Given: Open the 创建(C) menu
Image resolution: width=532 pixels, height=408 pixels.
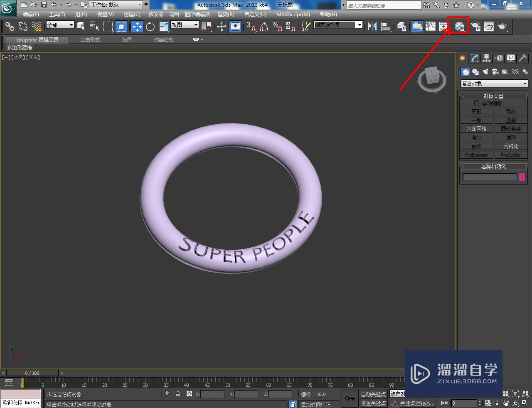Looking at the screenshot, I should pos(132,14).
